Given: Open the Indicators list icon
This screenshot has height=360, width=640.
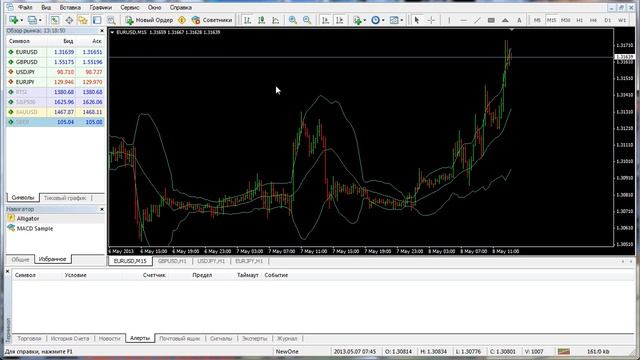Looking at the screenshot, I should point(357,20).
